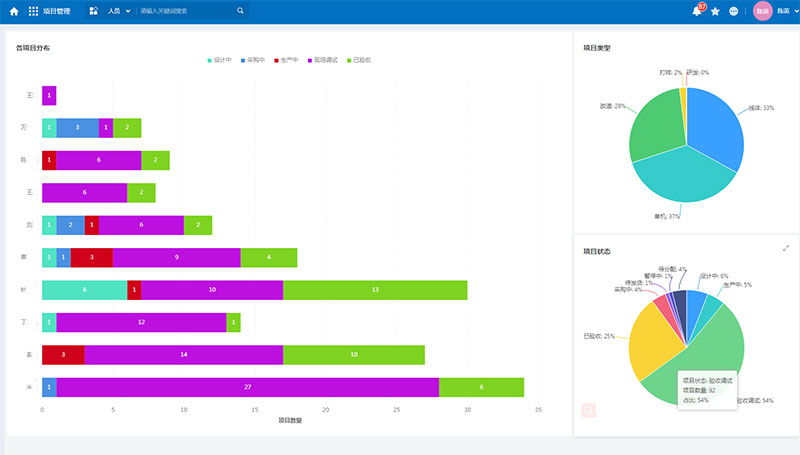The image size is (800, 455).
Task: Click the module switcher icon beside 人员
Action: coord(93,11)
